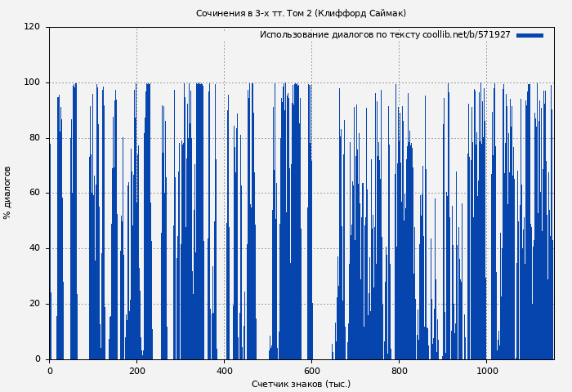Click the x-axis label 'Счетчик знаков (тыс.)'
Screen dimensions: 572x392
tap(301, 384)
